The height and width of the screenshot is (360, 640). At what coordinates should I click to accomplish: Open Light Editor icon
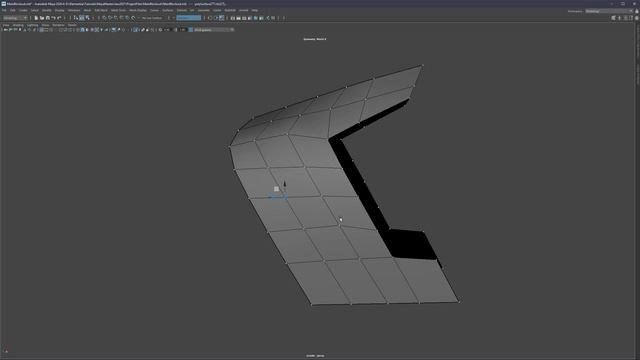coord(268,18)
